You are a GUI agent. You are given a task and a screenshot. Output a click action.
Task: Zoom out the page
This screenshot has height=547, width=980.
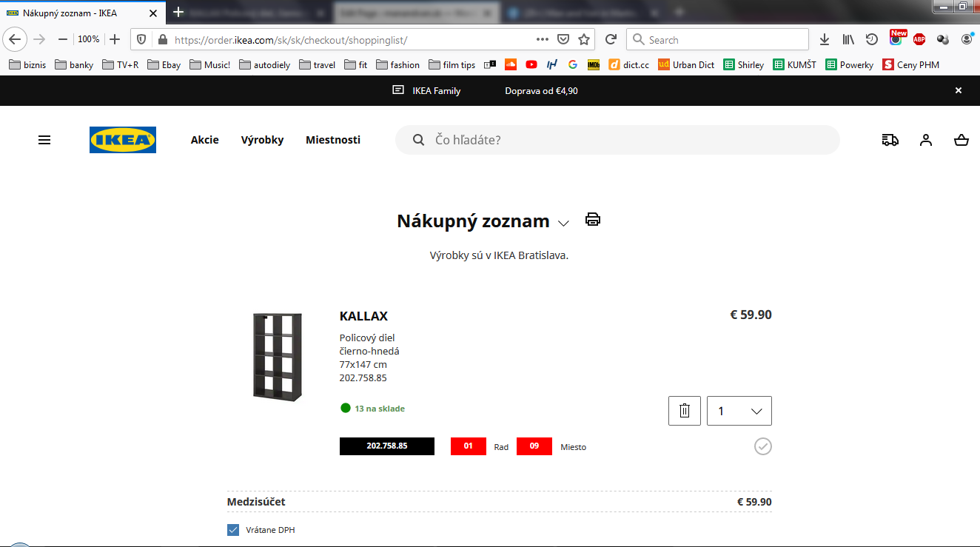tap(63, 39)
